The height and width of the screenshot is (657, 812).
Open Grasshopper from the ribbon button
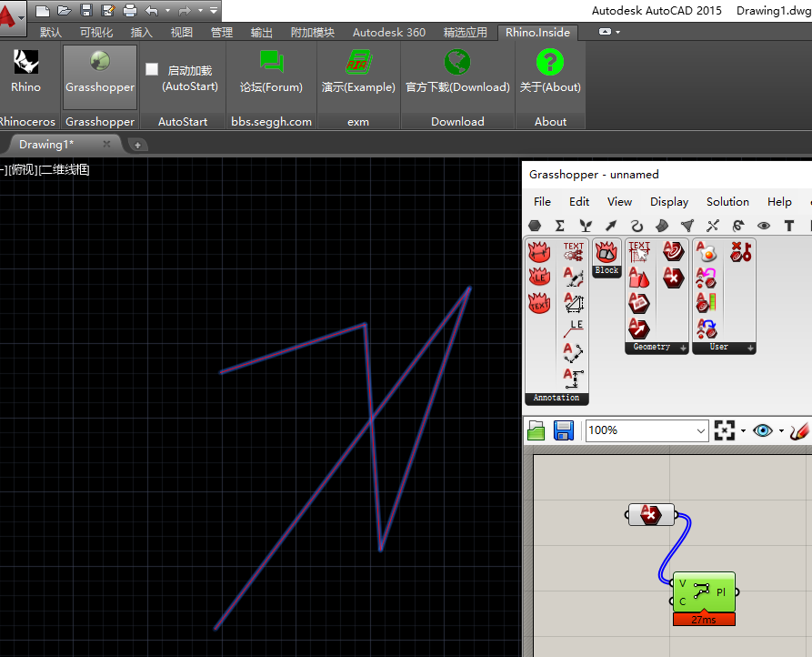tap(100, 76)
